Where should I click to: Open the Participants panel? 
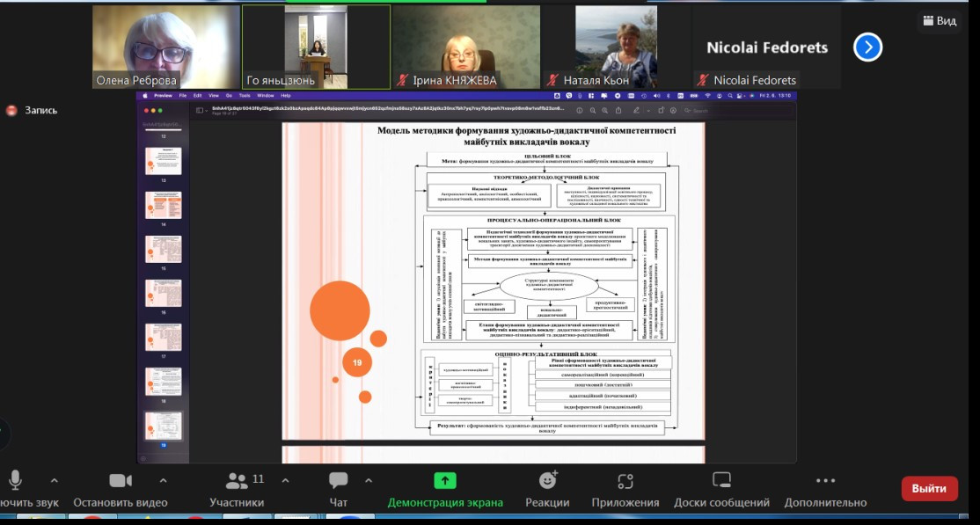pos(237,481)
